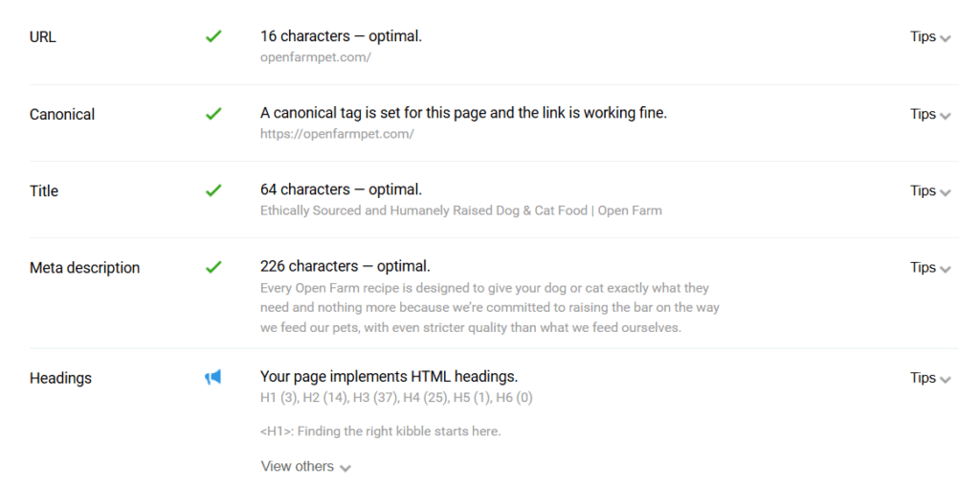
Task: Click the blue megaphone icon beside Headings
Action: (x=213, y=377)
